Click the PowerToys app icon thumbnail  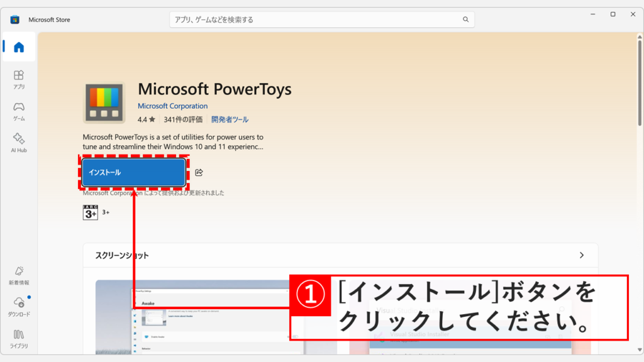(x=105, y=101)
